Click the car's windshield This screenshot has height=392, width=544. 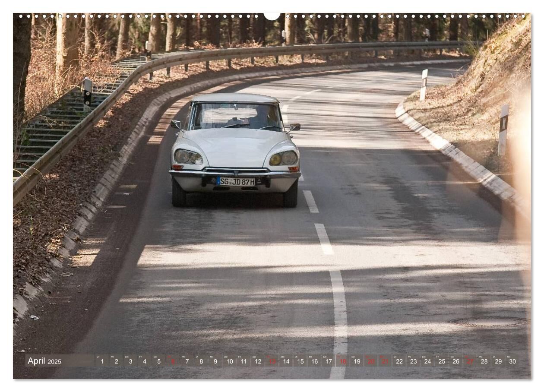coord(236,117)
